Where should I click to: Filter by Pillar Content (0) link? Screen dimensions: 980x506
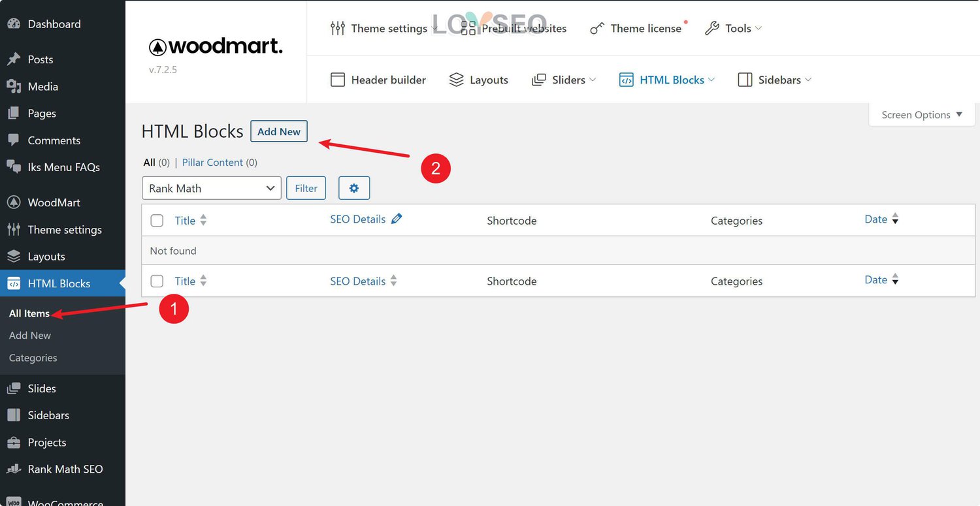(220, 163)
